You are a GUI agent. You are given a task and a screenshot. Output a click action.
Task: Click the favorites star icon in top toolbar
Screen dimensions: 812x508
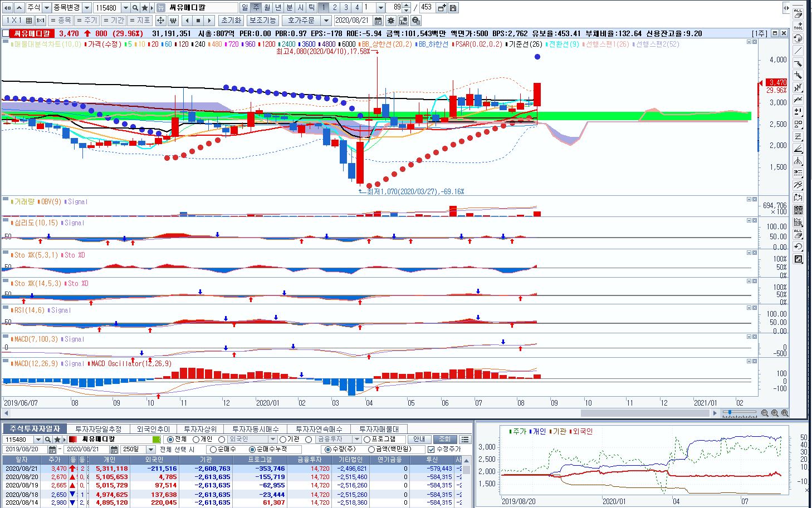pos(145,8)
